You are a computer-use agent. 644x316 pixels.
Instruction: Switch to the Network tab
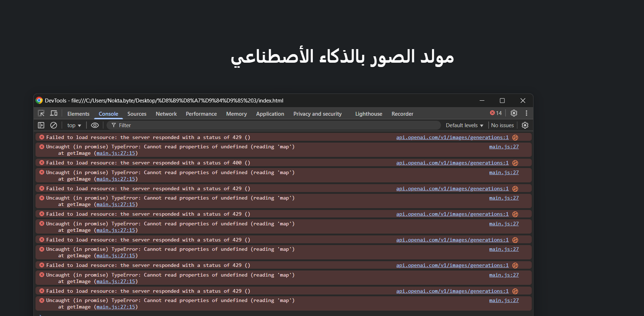(166, 114)
